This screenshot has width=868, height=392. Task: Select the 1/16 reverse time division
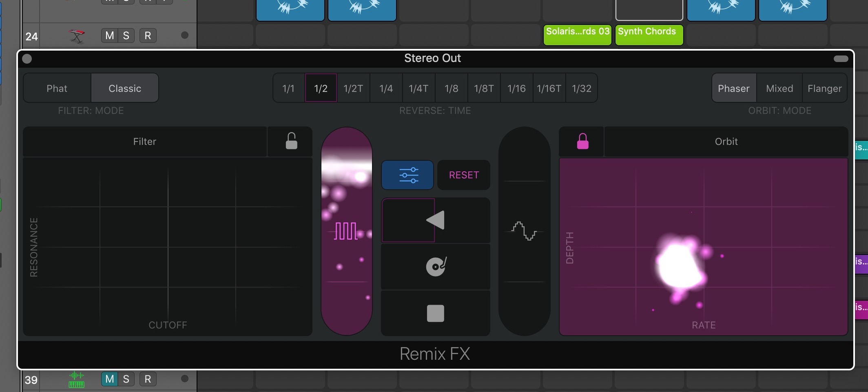pos(516,88)
